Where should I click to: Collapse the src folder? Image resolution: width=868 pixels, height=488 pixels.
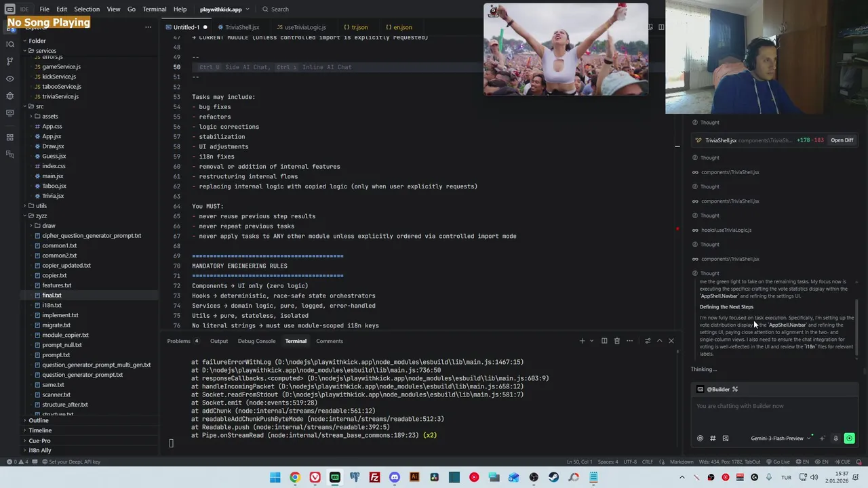tap(39, 106)
